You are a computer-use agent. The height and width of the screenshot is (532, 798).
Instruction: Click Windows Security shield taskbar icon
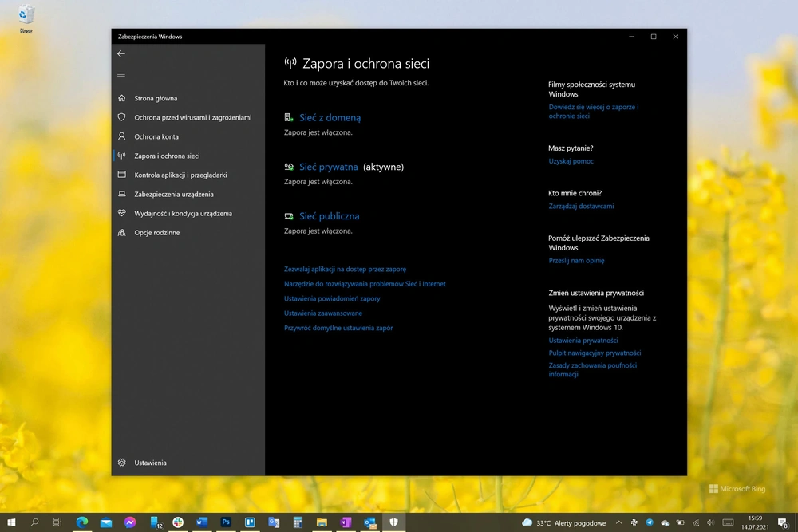tap(393, 522)
